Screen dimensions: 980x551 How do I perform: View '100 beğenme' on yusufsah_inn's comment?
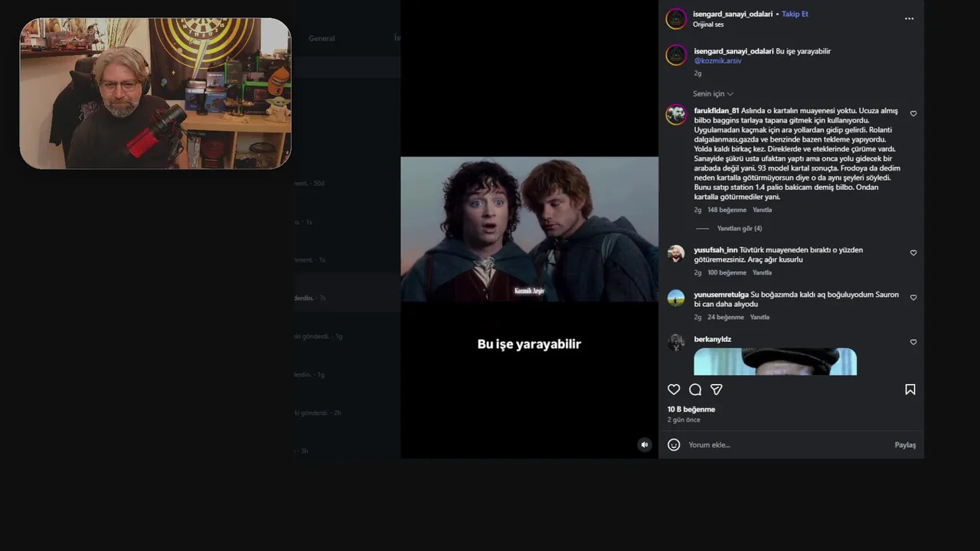pyautogui.click(x=727, y=272)
